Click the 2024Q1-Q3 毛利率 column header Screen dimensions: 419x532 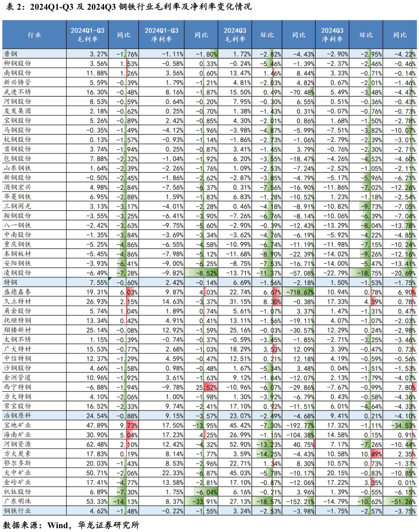87,35
